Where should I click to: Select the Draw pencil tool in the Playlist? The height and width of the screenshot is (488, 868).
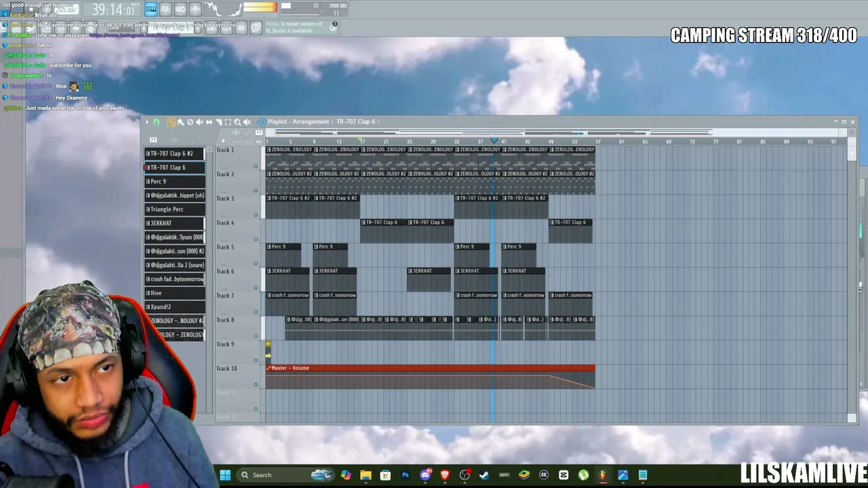click(x=171, y=122)
